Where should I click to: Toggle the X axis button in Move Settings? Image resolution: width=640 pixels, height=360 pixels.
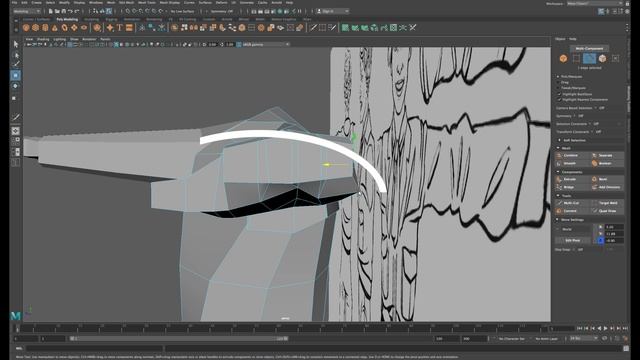tap(600, 227)
